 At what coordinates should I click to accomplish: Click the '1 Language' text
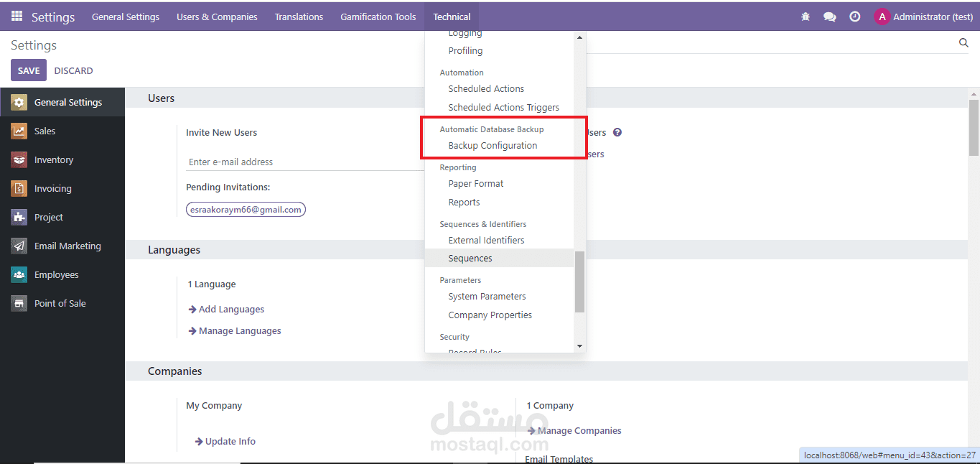click(x=212, y=284)
